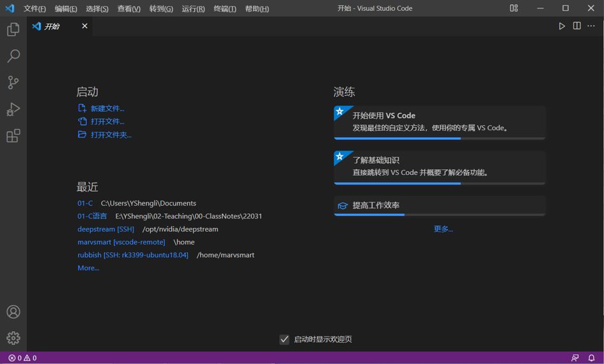The width and height of the screenshot is (604, 364).
Task: Click the 最近 section heading
Action: 88,187
